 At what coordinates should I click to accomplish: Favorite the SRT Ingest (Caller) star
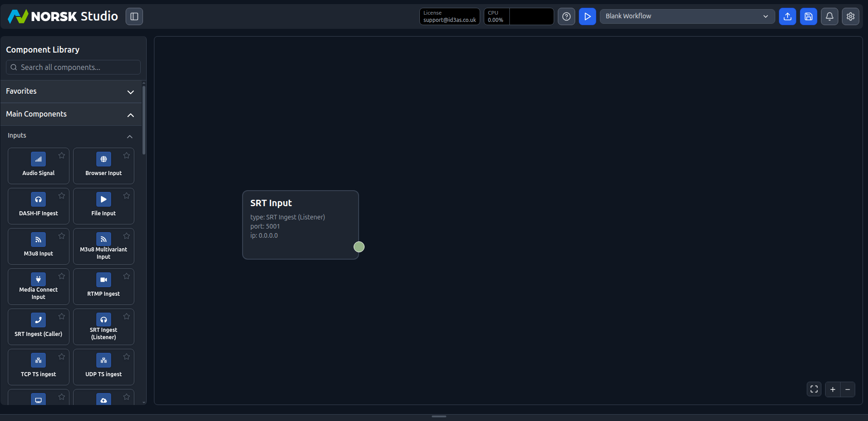click(x=62, y=316)
